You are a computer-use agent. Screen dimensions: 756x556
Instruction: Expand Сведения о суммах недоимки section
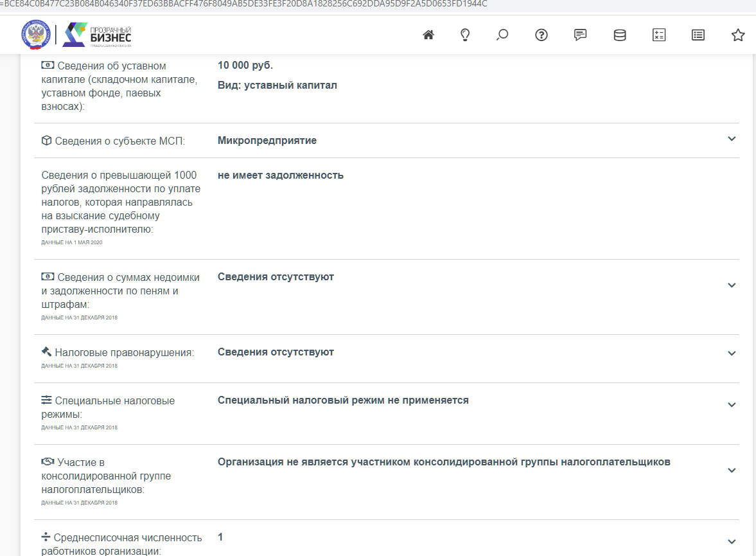(x=732, y=285)
